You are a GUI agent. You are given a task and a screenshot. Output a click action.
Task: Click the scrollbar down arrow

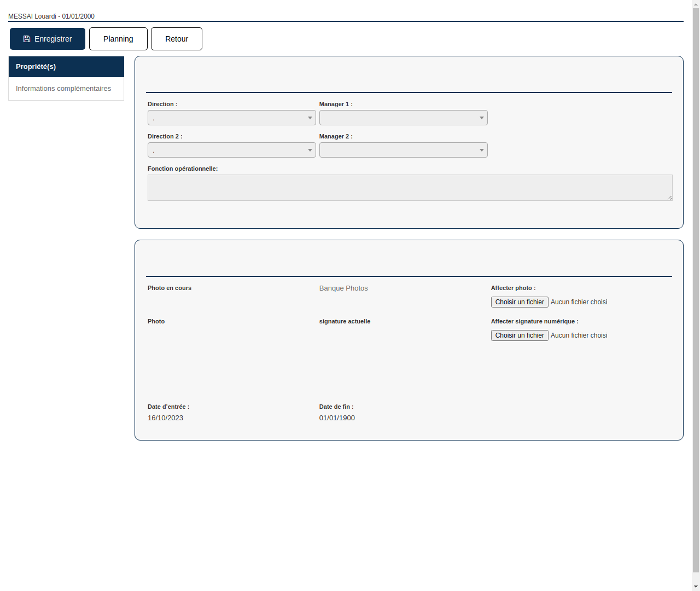[x=696, y=587]
